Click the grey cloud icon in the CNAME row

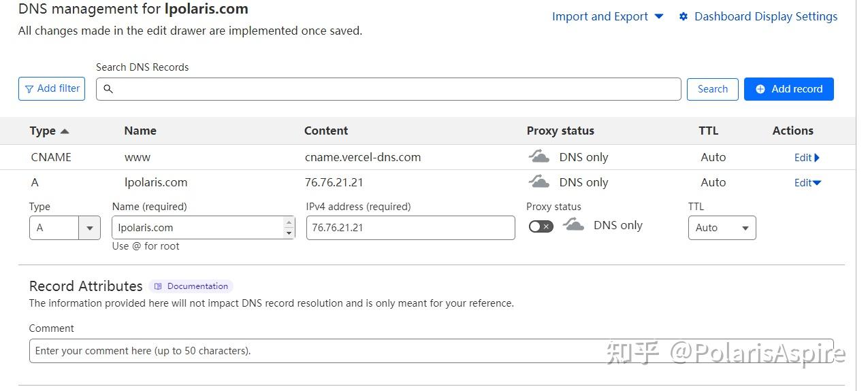click(x=539, y=157)
